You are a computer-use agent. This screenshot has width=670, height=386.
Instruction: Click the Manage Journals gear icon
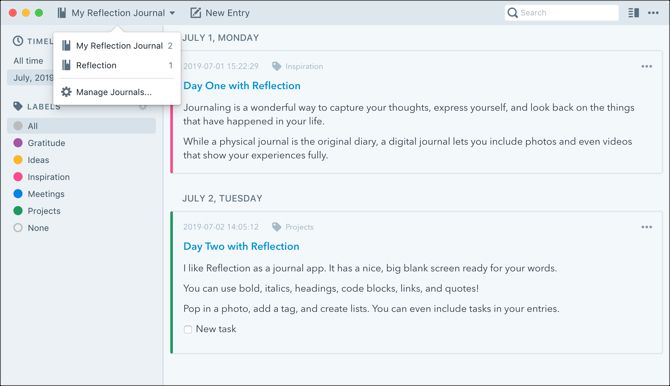click(66, 92)
